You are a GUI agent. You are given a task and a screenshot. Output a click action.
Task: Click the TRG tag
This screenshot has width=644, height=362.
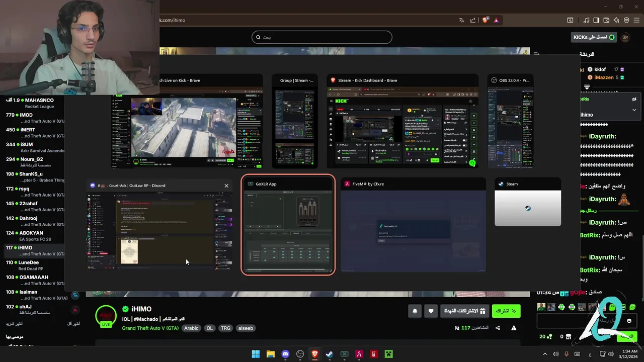pyautogui.click(x=225, y=328)
